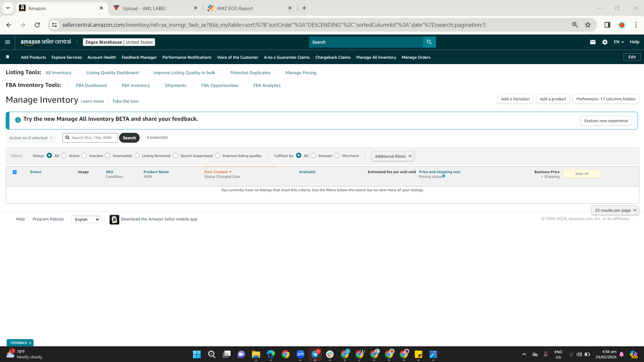Click the Search SKU, Title, ISBN field

90,138
